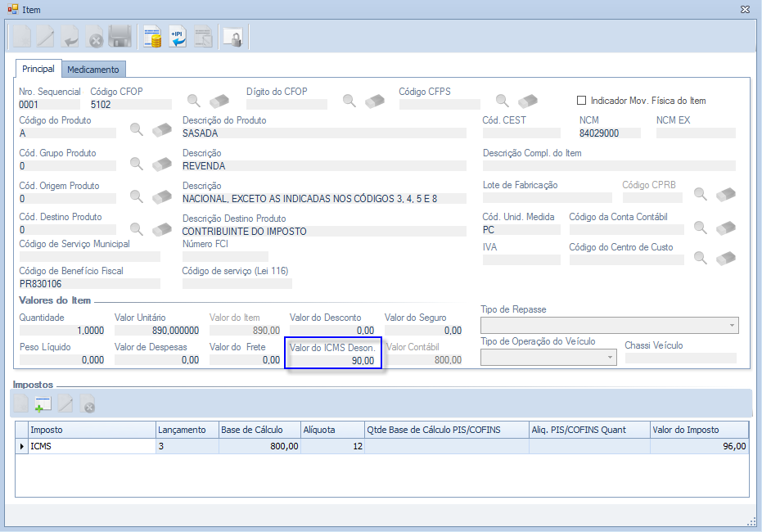
Task: Select the ICMS row in Impostos grid
Action: (x=90, y=447)
